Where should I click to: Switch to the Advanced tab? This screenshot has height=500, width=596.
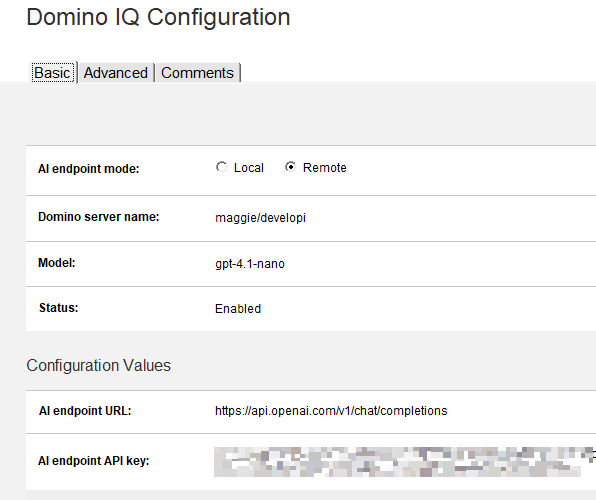click(x=116, y=73)
